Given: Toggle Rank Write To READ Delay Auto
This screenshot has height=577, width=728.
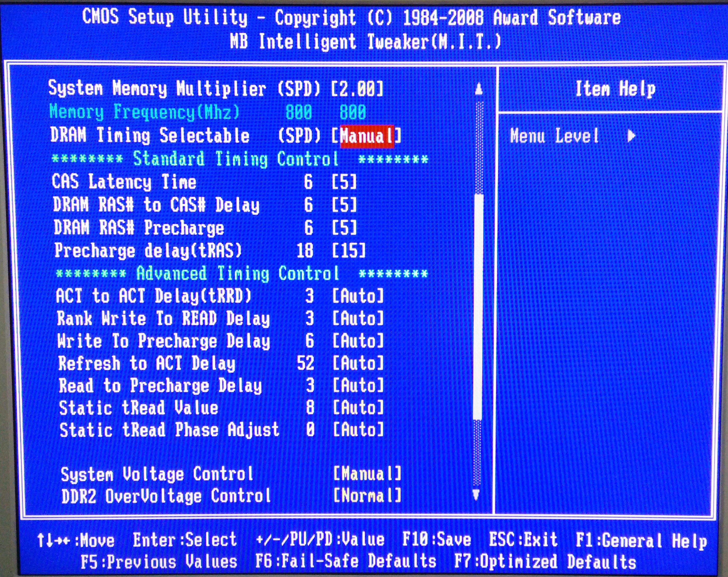Looking at the screenshot, I should click(x=358, y=319).
